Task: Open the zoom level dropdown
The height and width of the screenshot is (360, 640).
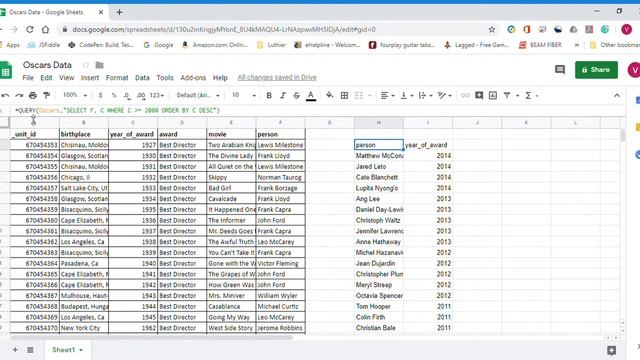Action: [x=75, y=95]
